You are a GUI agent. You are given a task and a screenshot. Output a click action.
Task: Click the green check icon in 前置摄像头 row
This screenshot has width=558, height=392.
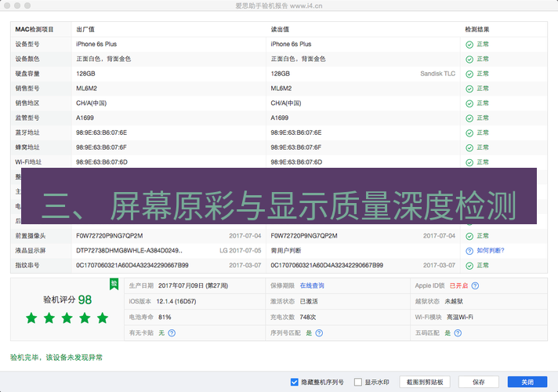469,236
